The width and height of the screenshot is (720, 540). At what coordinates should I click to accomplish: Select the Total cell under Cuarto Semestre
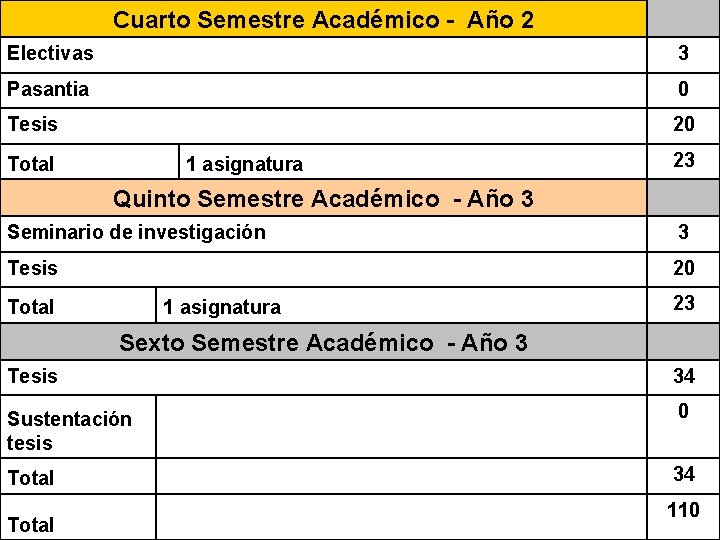click(x=90, y=162)
